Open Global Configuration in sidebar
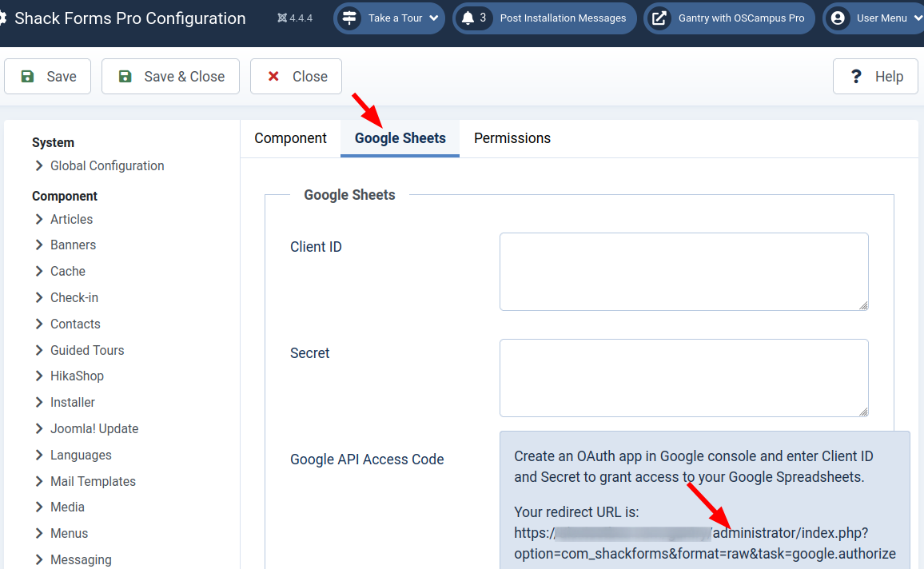This screenshot has width=924, height=569. click(x=107, y=166)
